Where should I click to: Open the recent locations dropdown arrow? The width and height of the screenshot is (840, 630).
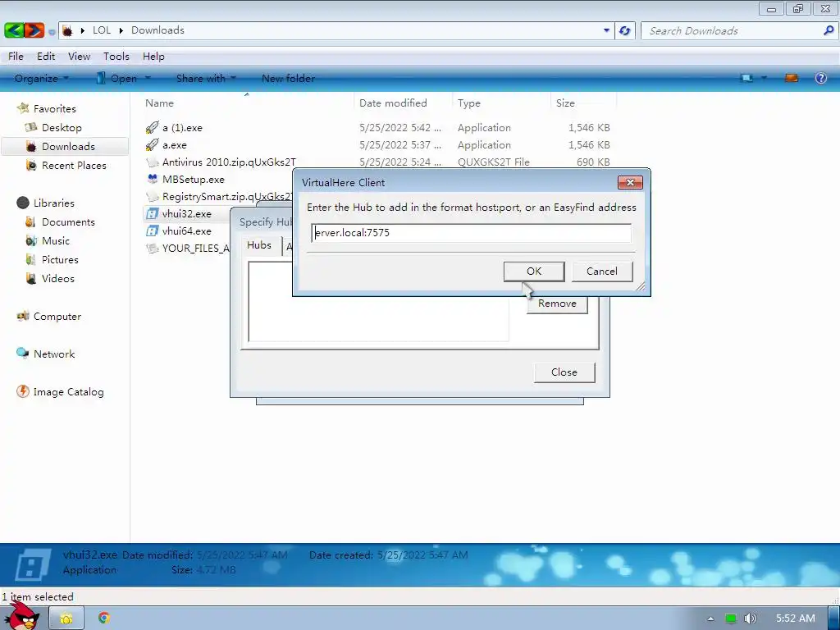point(52,32)
